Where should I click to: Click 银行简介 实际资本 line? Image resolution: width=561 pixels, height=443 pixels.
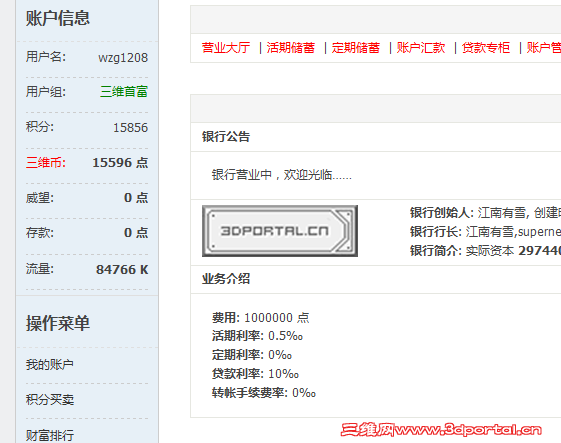click(486, 251)
